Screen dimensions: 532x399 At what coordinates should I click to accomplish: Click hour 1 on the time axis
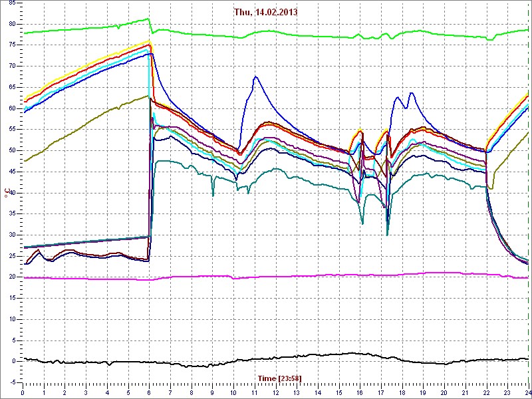(44, 392)
